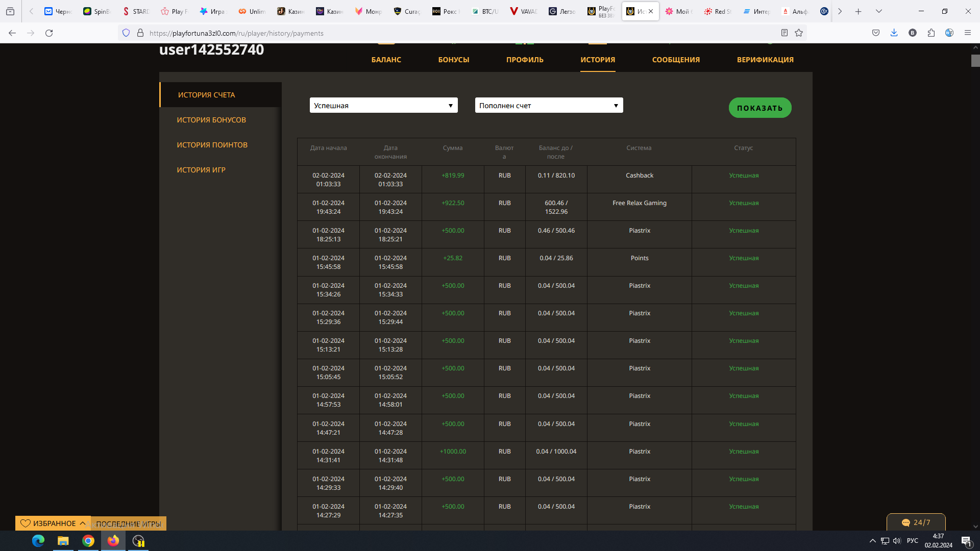Image resolution: width=980 pixels, height=551 pixels.
Task: Expand the Успешная status dropdown
Action: tap(383, 106)
